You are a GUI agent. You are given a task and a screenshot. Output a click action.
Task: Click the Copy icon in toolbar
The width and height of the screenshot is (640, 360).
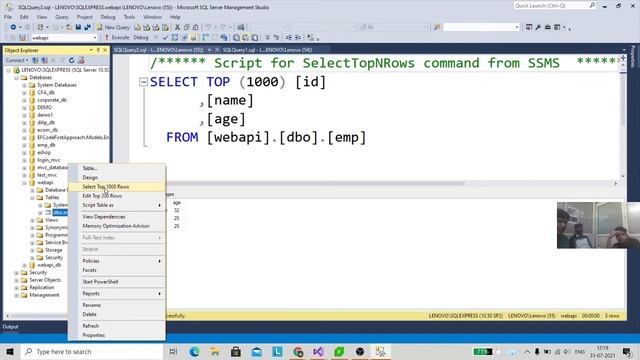(x=187, y=27)
